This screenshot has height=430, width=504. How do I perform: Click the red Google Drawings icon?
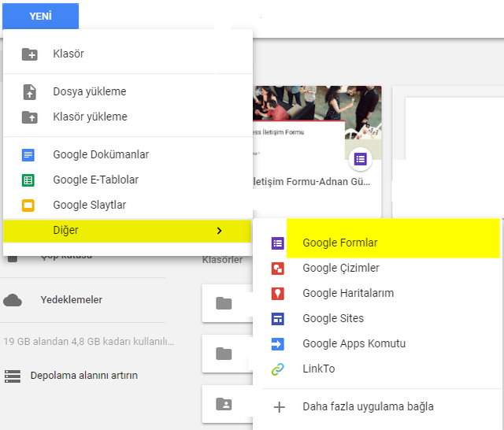click(278, 269)
